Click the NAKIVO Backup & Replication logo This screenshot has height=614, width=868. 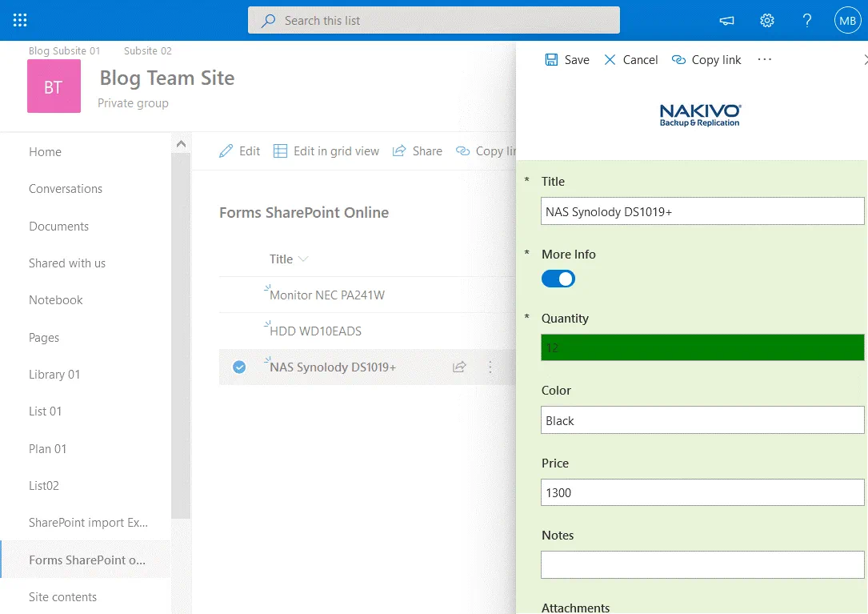tap(700, 115)
